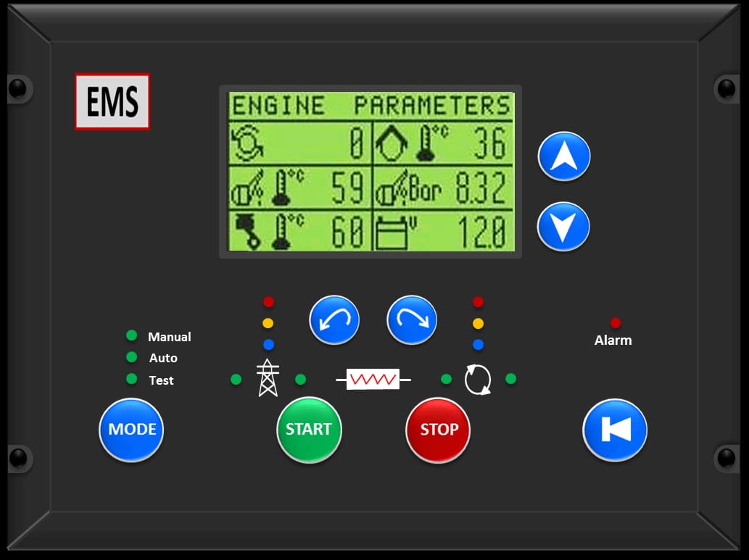This screenshot has width=749, height=560.
Task: Click blue LED above the generator icon
Action: point(478,344)
